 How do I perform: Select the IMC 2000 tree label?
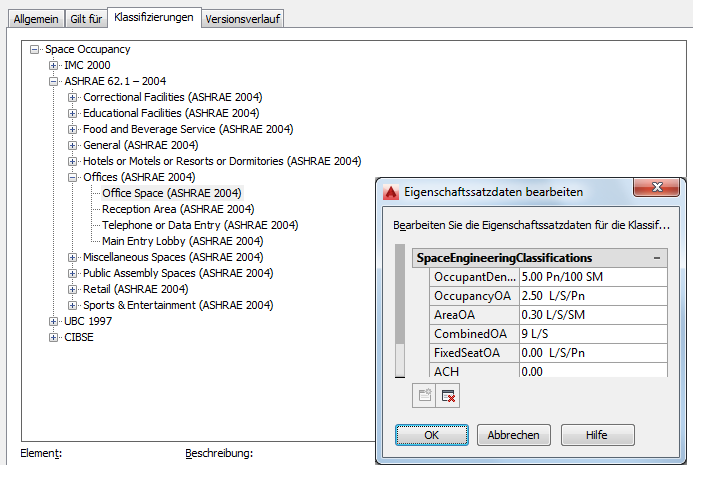point(87,65)
